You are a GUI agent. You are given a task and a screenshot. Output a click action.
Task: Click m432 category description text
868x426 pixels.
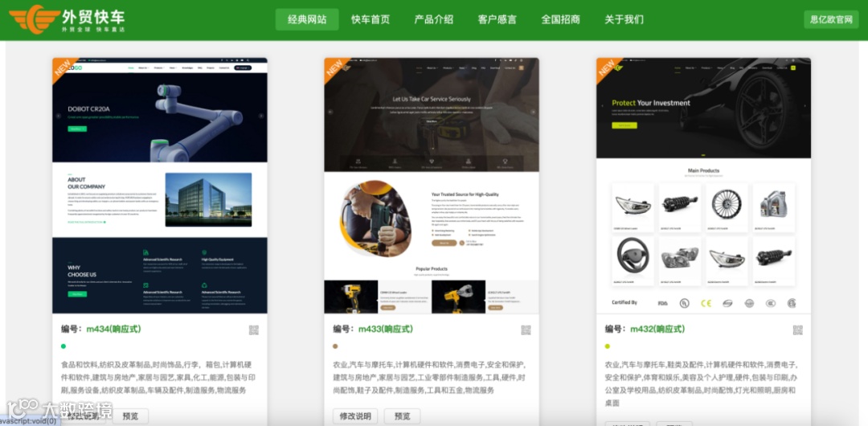coord(702,384)
